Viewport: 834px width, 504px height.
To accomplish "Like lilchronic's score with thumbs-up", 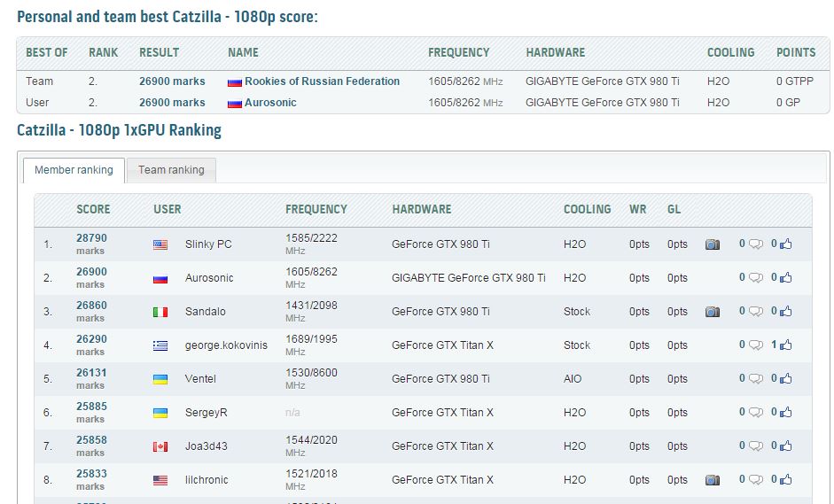I will tap(785, 479).
